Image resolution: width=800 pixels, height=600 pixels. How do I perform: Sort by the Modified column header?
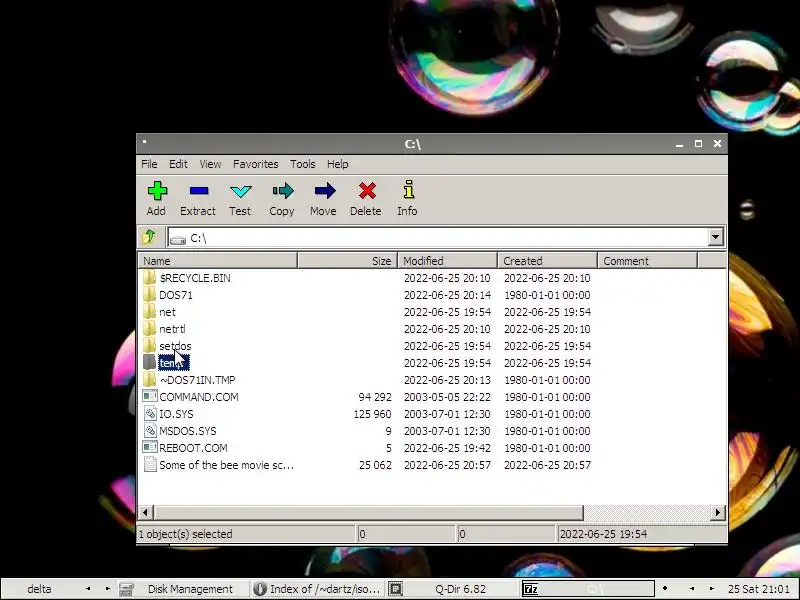pos(447,261)
